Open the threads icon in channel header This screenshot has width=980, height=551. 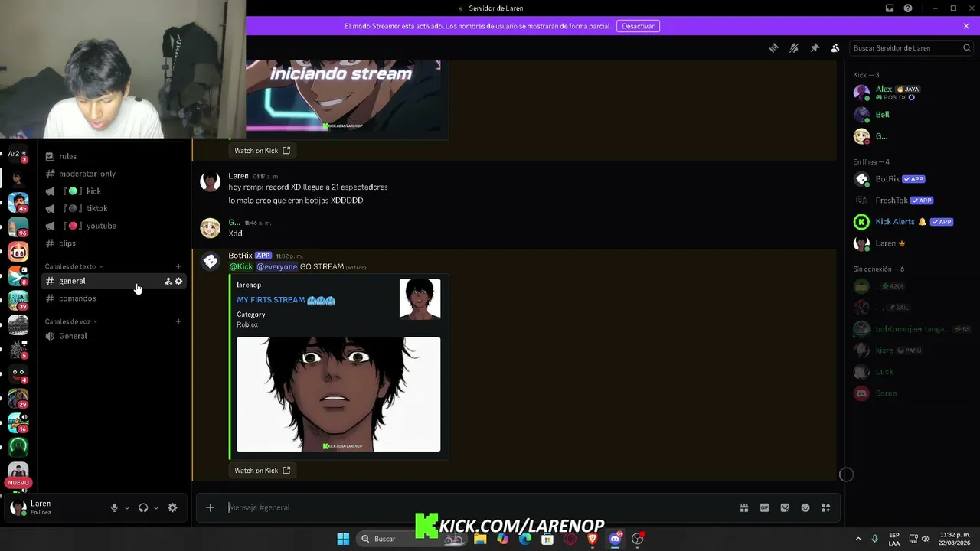(x=773, y=47)
